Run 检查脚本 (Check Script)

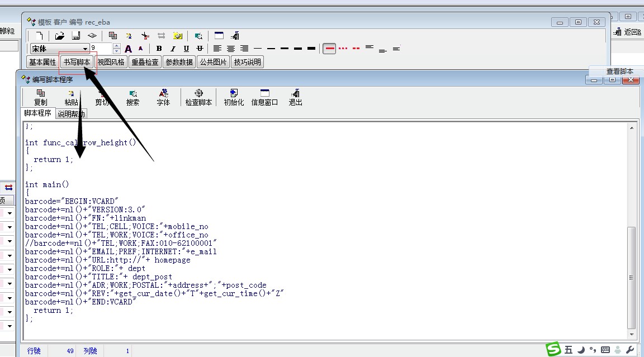click(x=198, y=97)
